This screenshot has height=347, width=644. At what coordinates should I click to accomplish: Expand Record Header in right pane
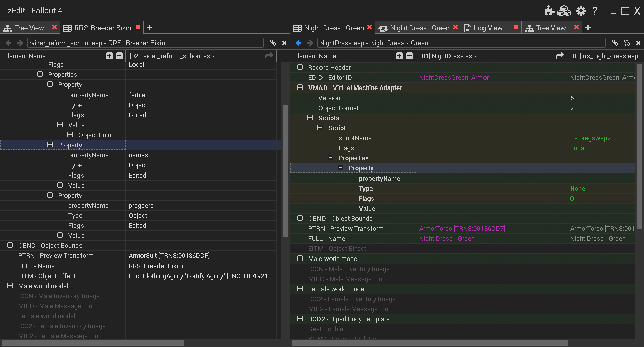click(x=300, y=67)
